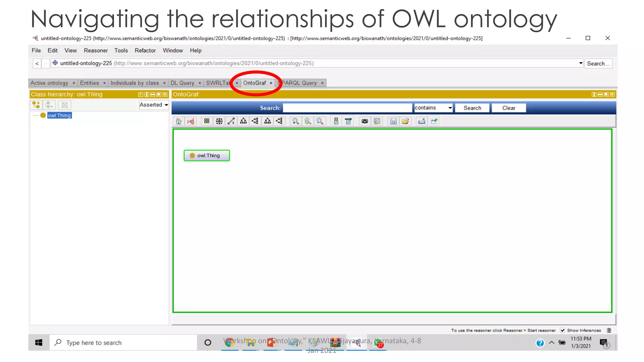Click the OntoGraf search text field
Screen dimensions: 644x362
click(x=347, y=108)
